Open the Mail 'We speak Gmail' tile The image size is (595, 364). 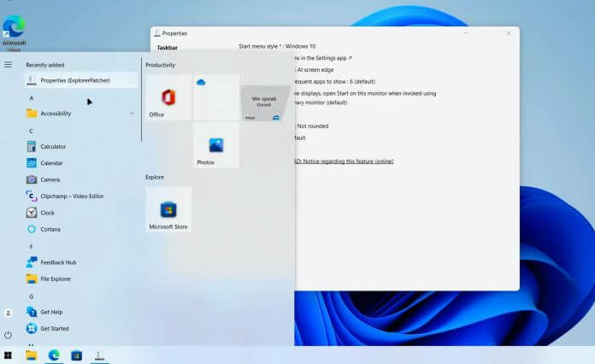pyautogui.click(x=264, y=103)
